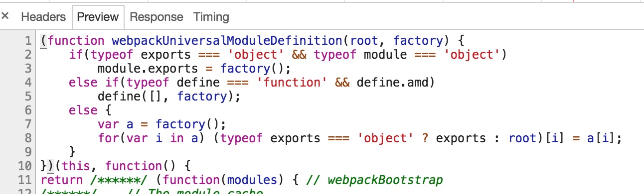This screenshot has width=644, height=194.
Task: Close the request details panel
Action: pyautogui.click(x=5, y=16)
